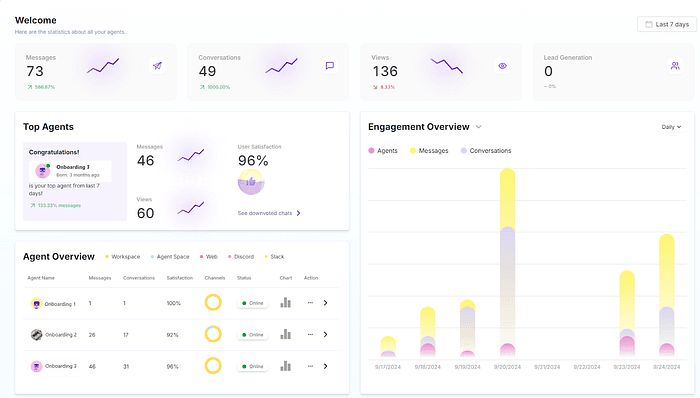
Task: Toggle the Agents legend series
Action: point(383,151)
